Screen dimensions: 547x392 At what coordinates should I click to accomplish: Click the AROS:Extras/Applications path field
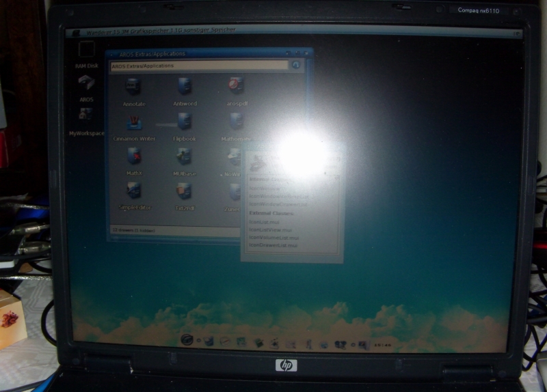click(199, 66)
